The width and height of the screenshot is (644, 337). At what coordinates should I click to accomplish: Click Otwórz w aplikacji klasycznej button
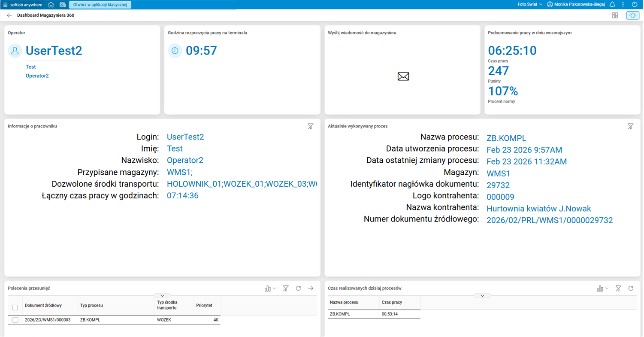click(x=100, y=5)
